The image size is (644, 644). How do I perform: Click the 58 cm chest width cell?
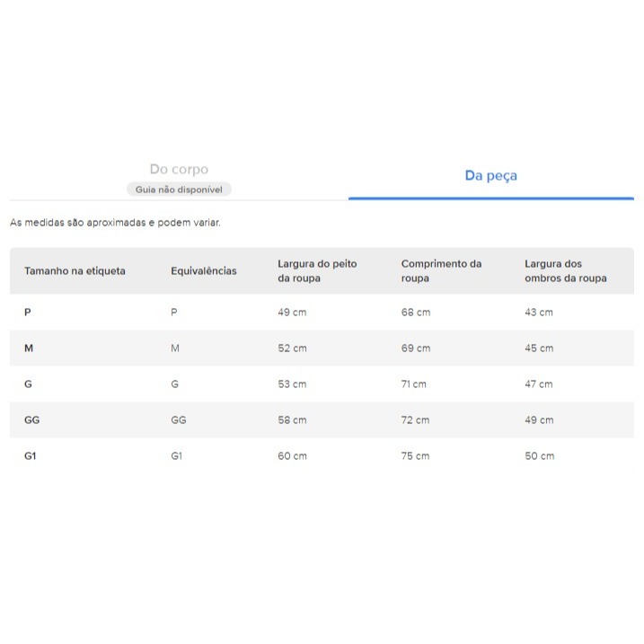click(292, 419)
